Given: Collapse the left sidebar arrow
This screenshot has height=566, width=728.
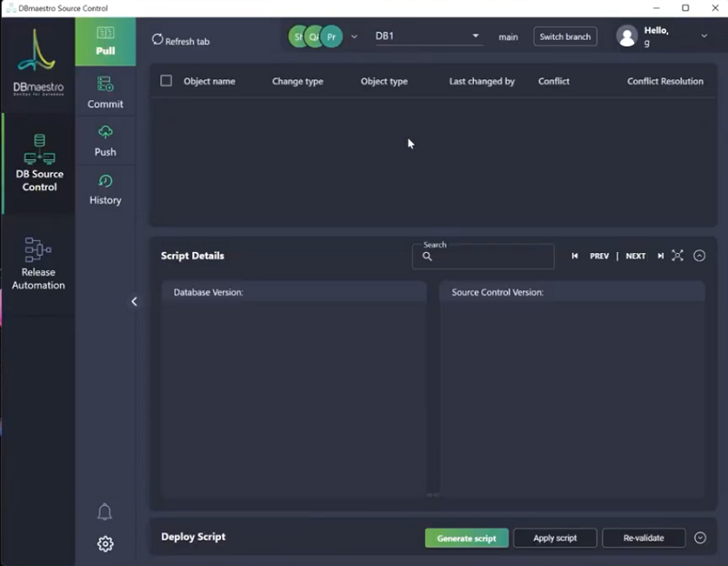Looking at the screenshot, I should click(x=134, y=301).
